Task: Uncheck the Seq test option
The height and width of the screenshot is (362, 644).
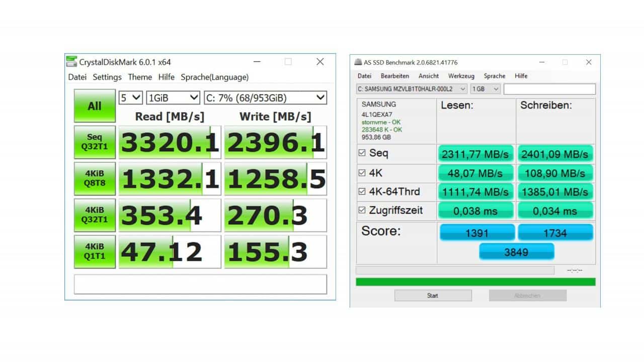Action: point(363,153)
